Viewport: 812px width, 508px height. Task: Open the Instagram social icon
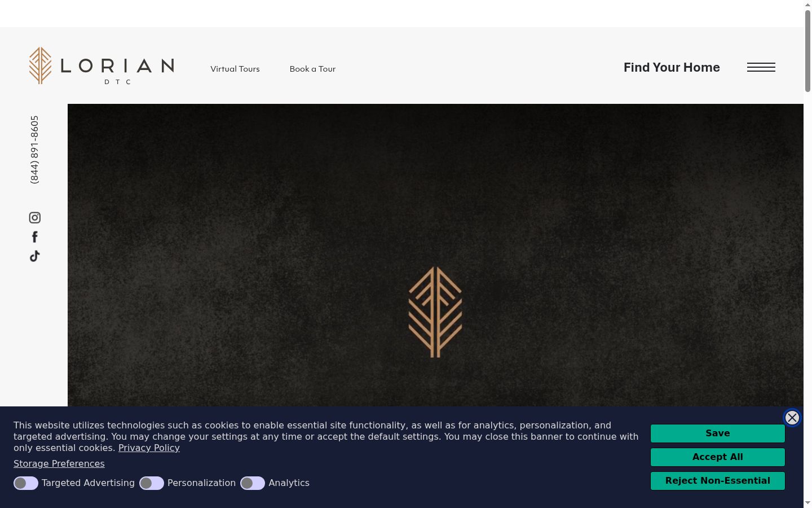pyautogui.click(x=35, y=218)
